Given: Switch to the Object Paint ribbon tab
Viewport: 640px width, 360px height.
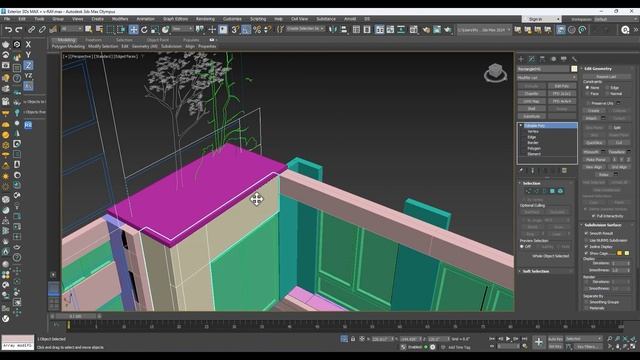Looking at the screenshot, I should [158, 40].
